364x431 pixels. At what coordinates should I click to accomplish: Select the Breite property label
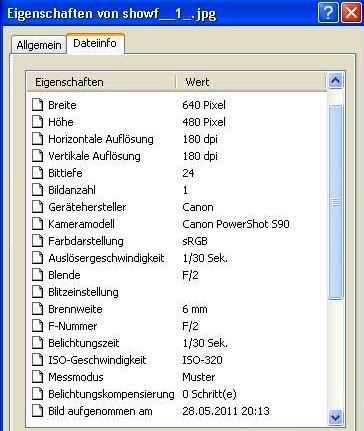62,105
